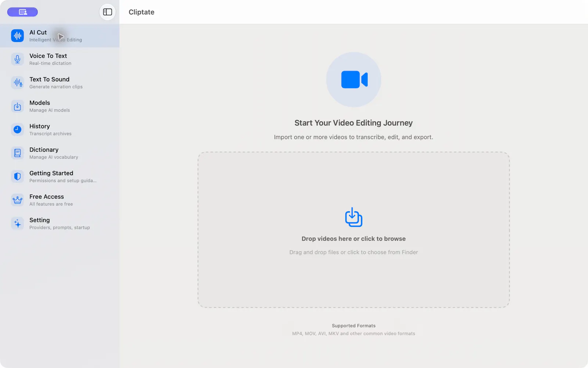Click the import icon in the drop zone
The image size is (588, 368).
click(x=354, y=217)
